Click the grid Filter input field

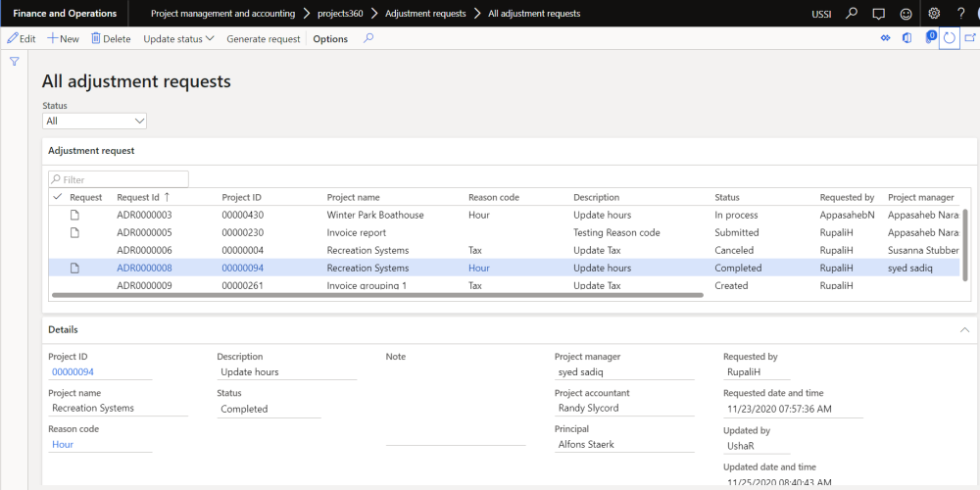(120, 179)
